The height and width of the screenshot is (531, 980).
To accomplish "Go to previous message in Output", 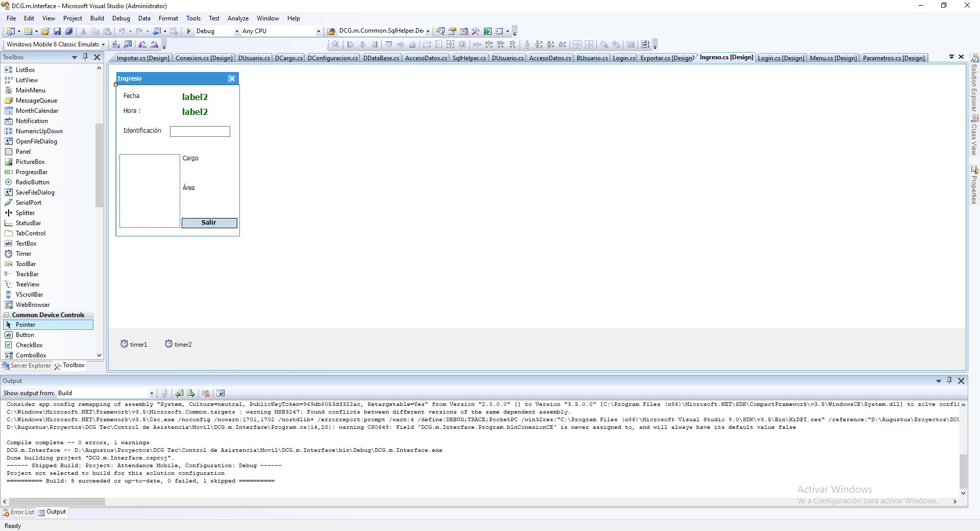I will pyautogui.click(x=179, y=393).
